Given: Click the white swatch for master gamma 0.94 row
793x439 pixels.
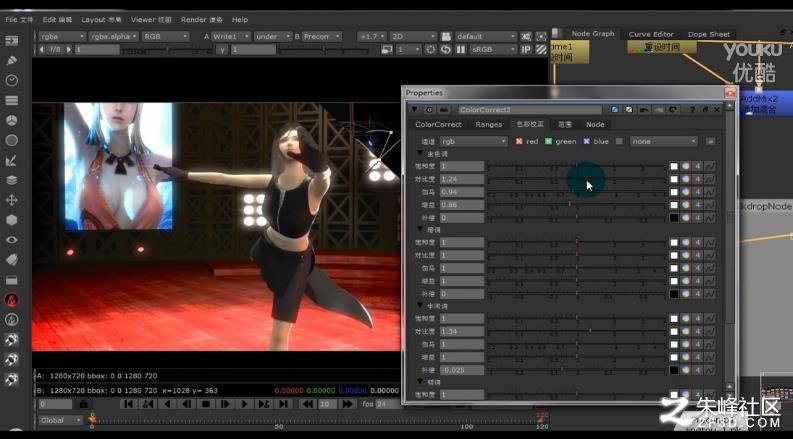Looking at the screenshot, I should pos(674,192).
